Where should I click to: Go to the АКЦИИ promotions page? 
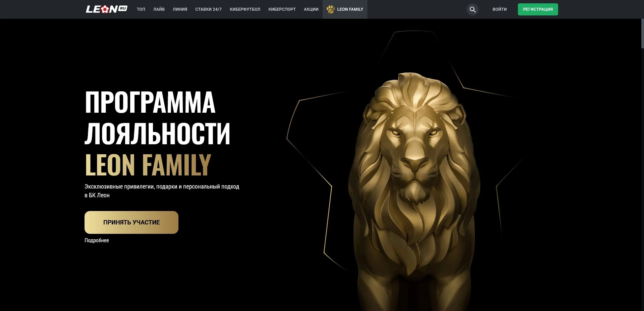pos(311,9)
